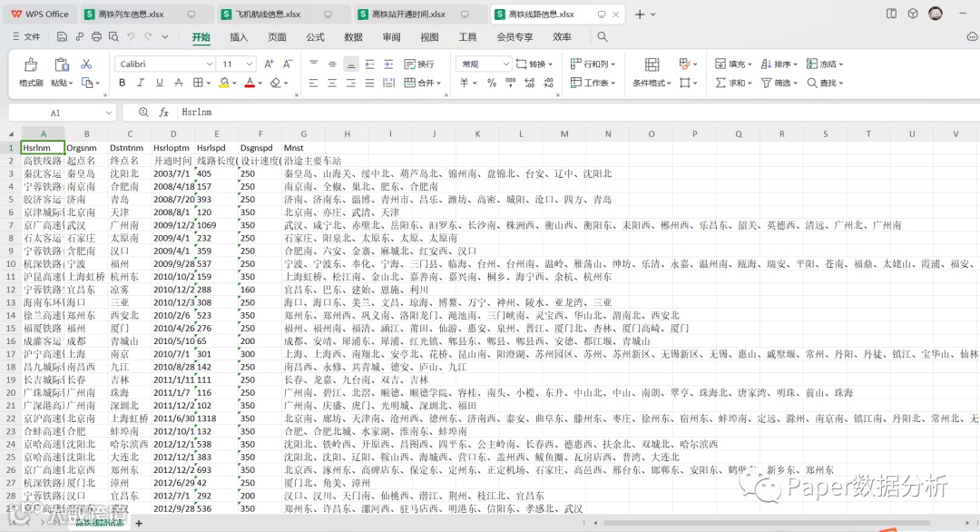
Task: Click the Freeze panes (冻结) button
Action: (x=824, y=64)
